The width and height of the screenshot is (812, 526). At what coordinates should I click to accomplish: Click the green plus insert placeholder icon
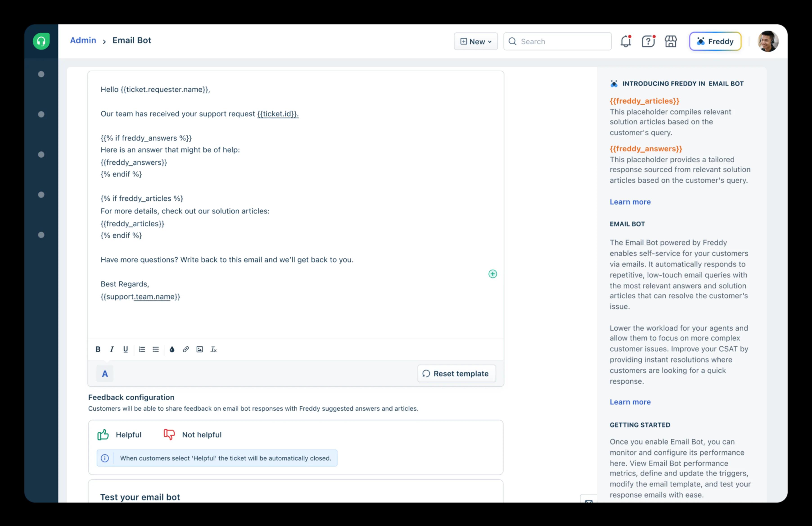493,274
